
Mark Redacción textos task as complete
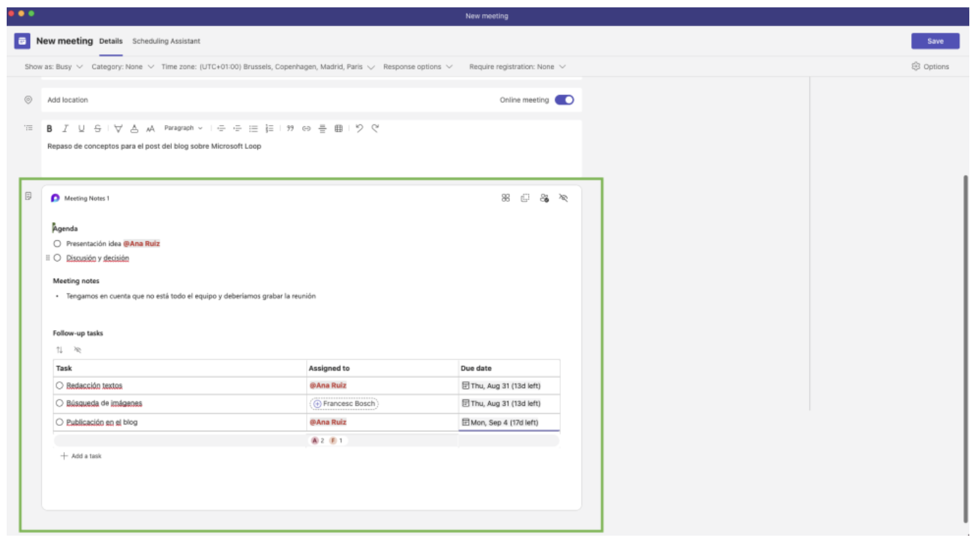click(59, 386)
